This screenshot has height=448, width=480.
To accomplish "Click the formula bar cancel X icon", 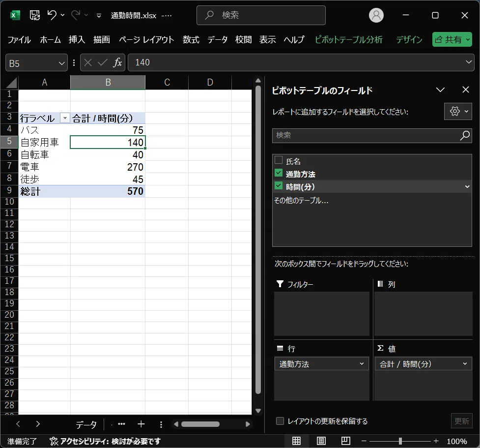I will point(88,62).
